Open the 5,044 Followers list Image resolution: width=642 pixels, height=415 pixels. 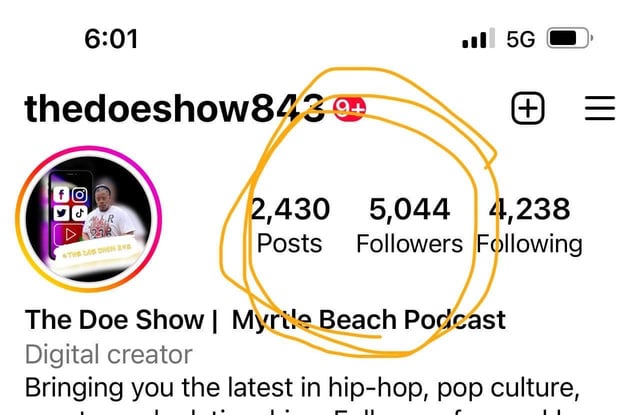pyautogui.click(x=409, y=225)
